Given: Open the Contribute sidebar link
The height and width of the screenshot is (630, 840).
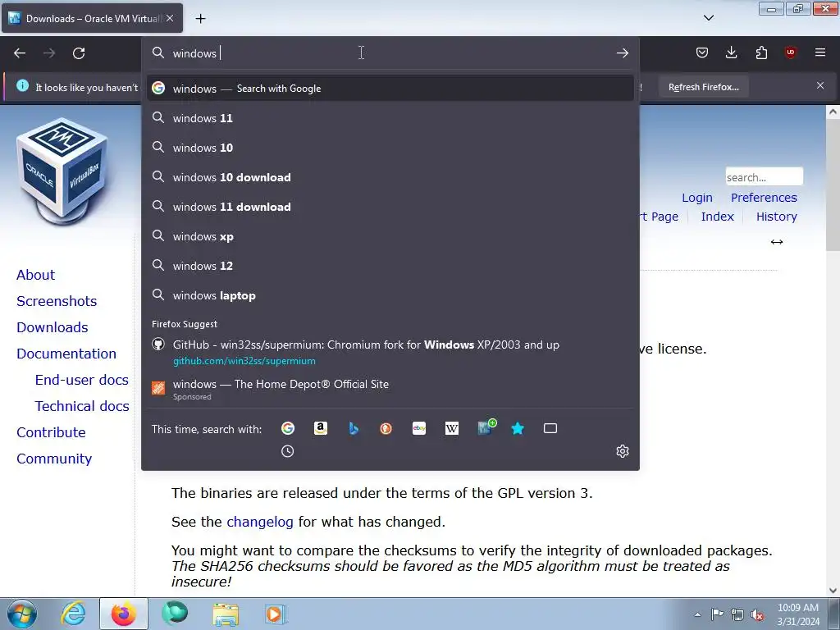Looking at the screenshot, I should point(51,432).
